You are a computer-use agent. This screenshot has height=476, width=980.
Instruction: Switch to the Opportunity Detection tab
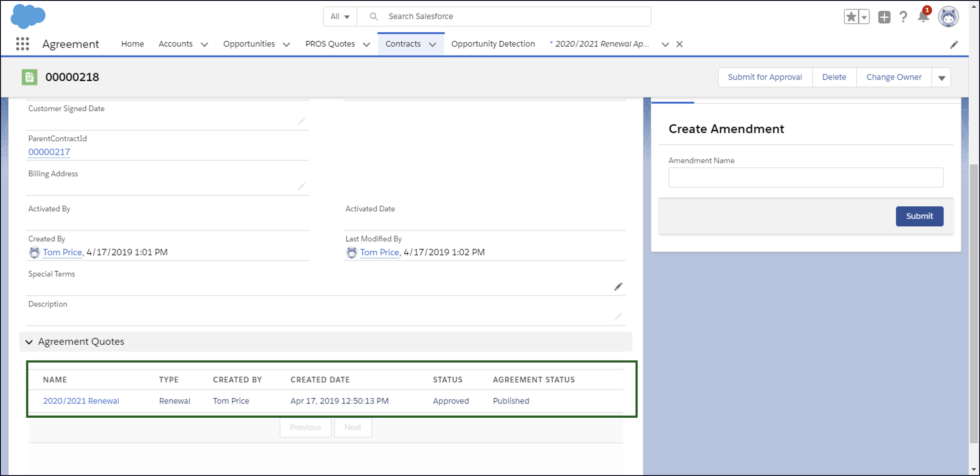coord(493,44)
